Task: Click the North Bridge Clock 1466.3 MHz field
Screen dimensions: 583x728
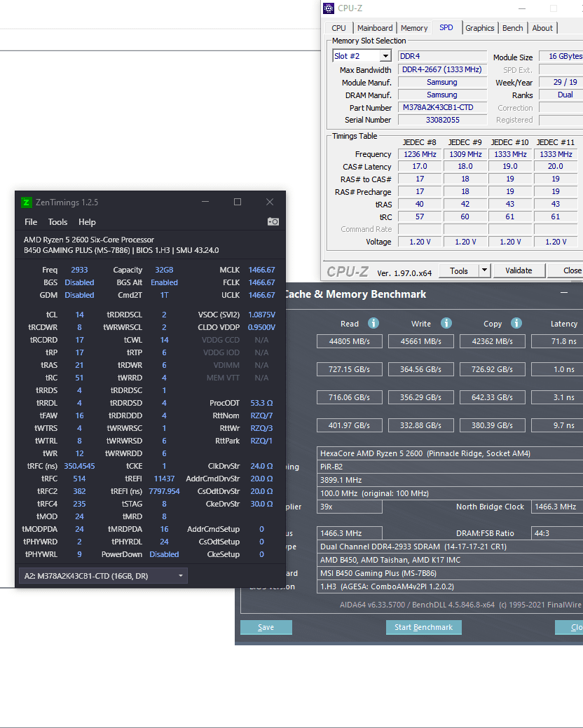Action: [557, 507]
